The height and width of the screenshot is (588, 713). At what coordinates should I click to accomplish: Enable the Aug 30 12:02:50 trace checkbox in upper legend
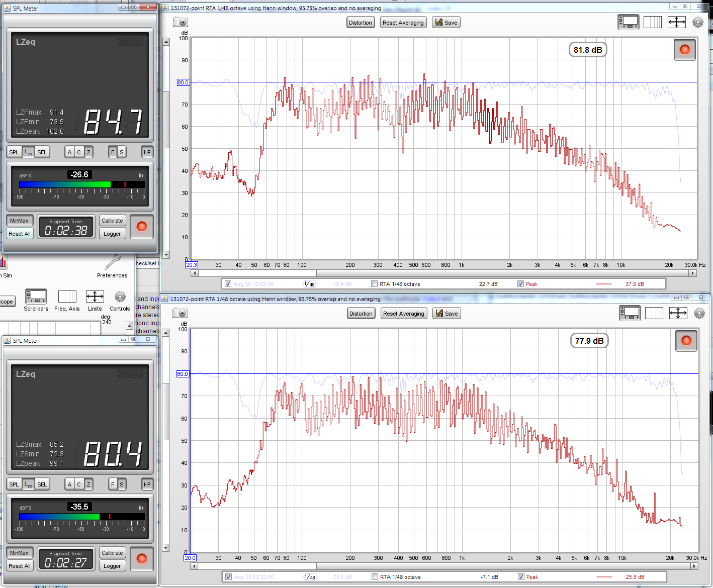[228, 284]
